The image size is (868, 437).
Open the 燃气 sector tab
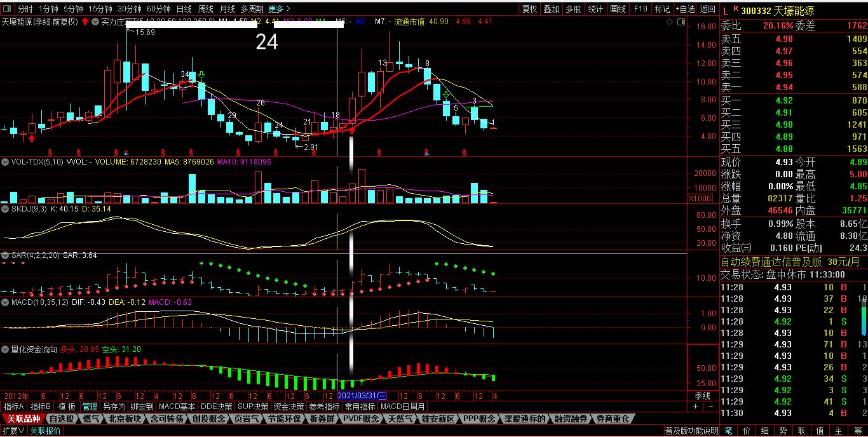tap(92, 419)
